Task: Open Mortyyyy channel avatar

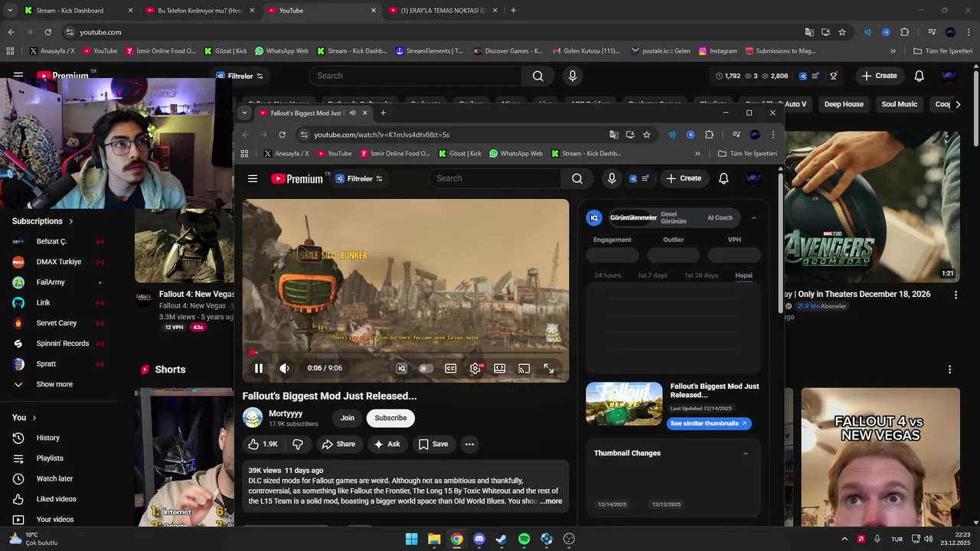Action: pyautogui.click(x=253, y=418)
